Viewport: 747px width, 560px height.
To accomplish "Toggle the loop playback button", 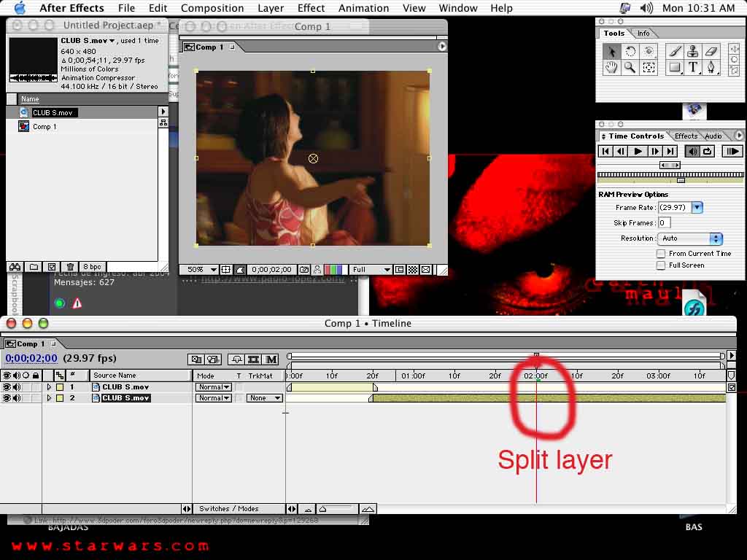I will [x=708, y=152].
